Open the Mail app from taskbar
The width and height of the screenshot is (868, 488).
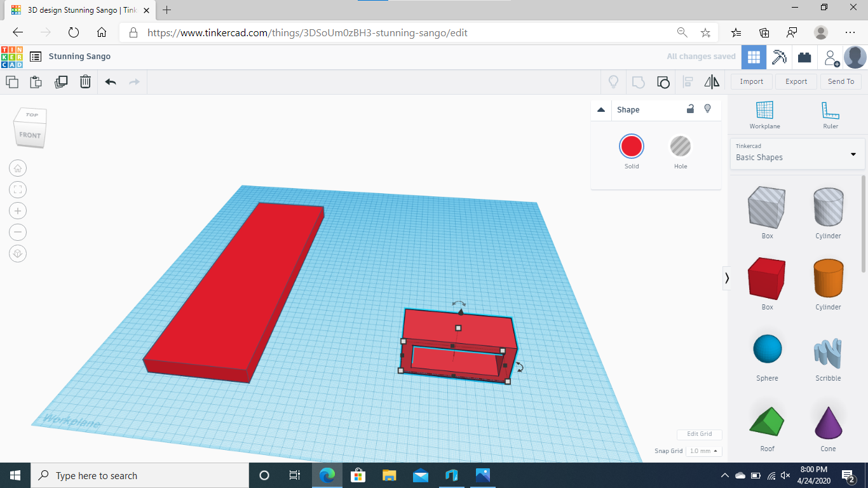point(421,475)
